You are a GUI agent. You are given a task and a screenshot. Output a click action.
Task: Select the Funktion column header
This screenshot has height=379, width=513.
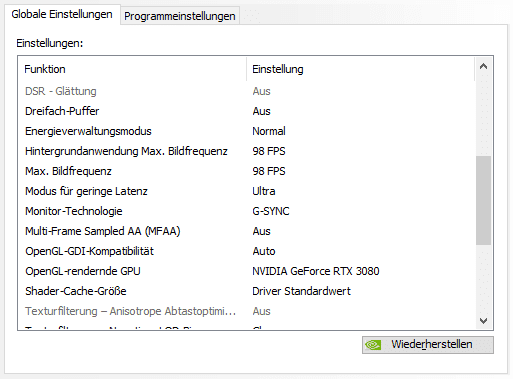[132, 69]
